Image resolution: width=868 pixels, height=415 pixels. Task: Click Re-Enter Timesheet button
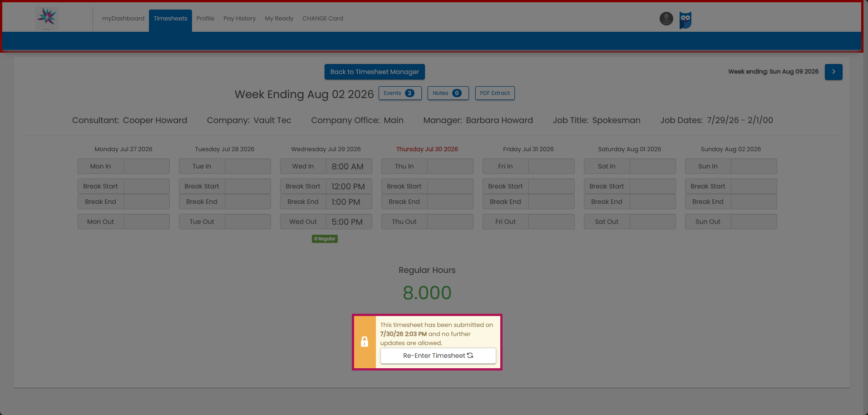438,356
